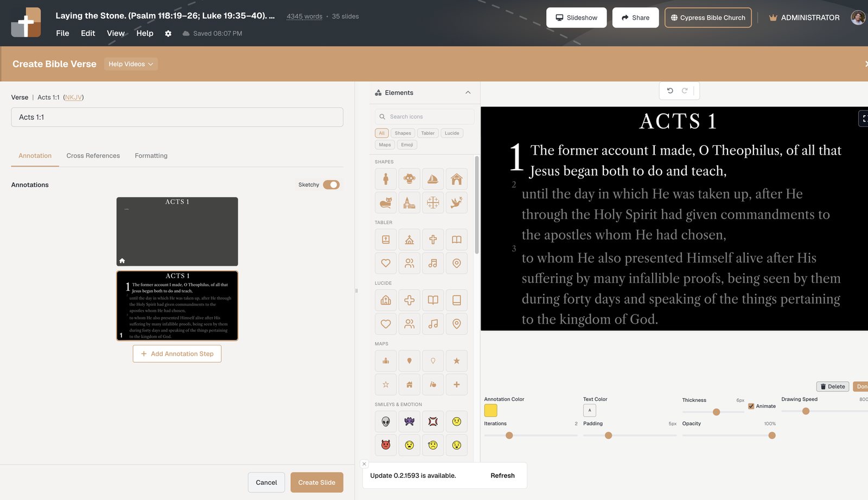Insert the filled location pin map icon
The height and width of the screenshot is (500, 868).
(410, 361)
